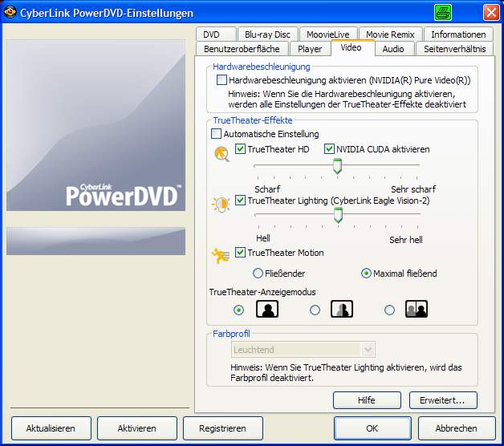Switch to the Informationen tab
This screenshot has width=504, height=446.
click(x=458, y=34)
